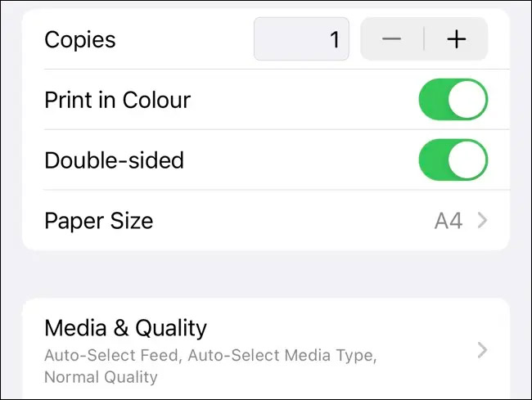Decrease copies with the minus button

[392, 39]
